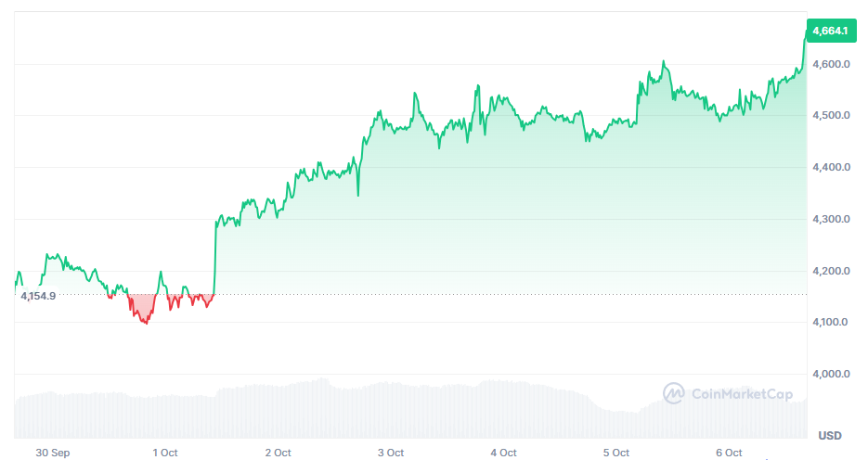868x460 pixels.
Task: Click the 30 Sep date label
Action: click(x=53, y=453)
